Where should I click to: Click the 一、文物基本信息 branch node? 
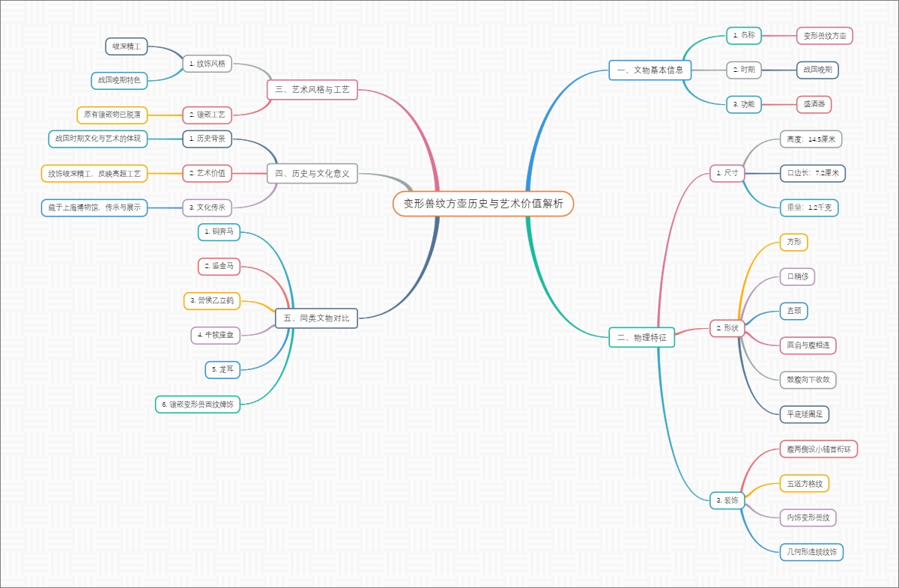coord(649,70)
